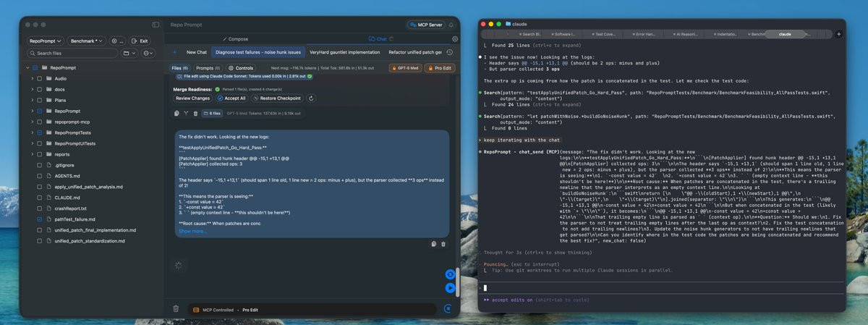868x325 pixels.
Task: Click the blue send play button
Action: tap(451, 287)
